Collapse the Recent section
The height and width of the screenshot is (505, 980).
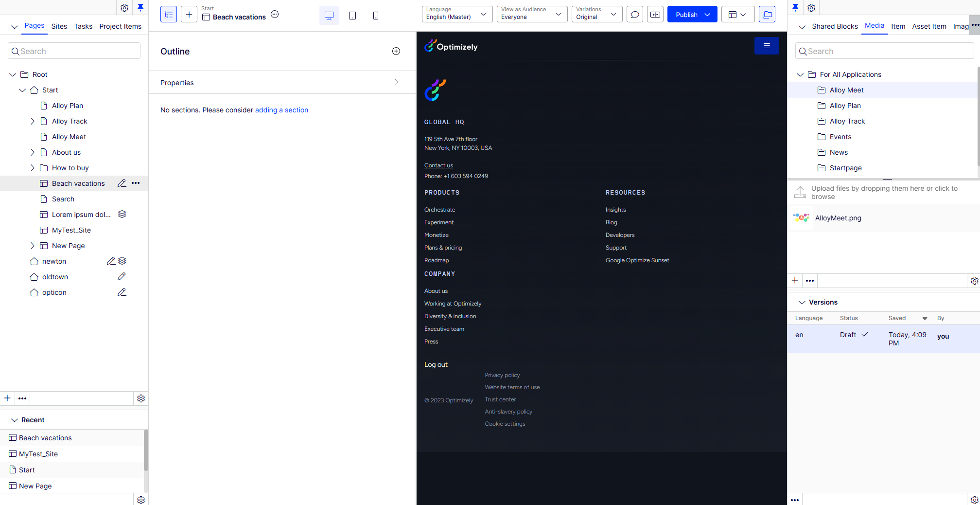[14, 420]
